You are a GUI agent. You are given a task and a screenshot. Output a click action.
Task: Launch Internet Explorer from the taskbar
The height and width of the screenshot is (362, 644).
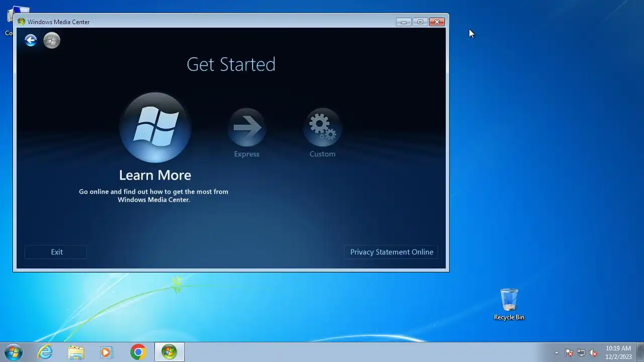45,352
